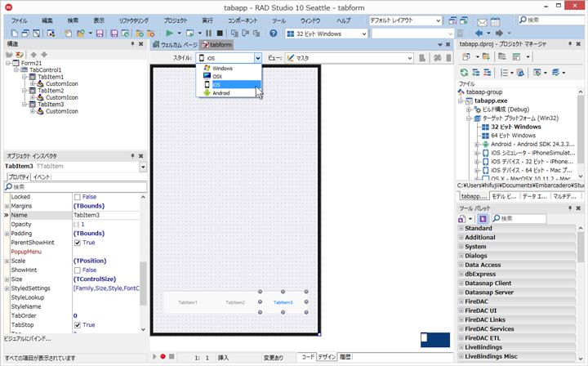The height and width of the screenshot is (366, 588).
Task: Expand the StyledSettings property
Action: [x=7, y=288]
